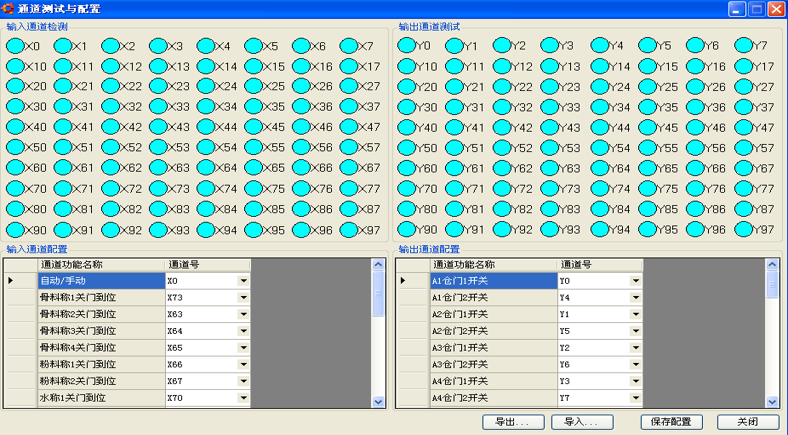Screen dimensions: 788x435
Task: Open the X73 channel number dropdown
Action: point(243,297)
